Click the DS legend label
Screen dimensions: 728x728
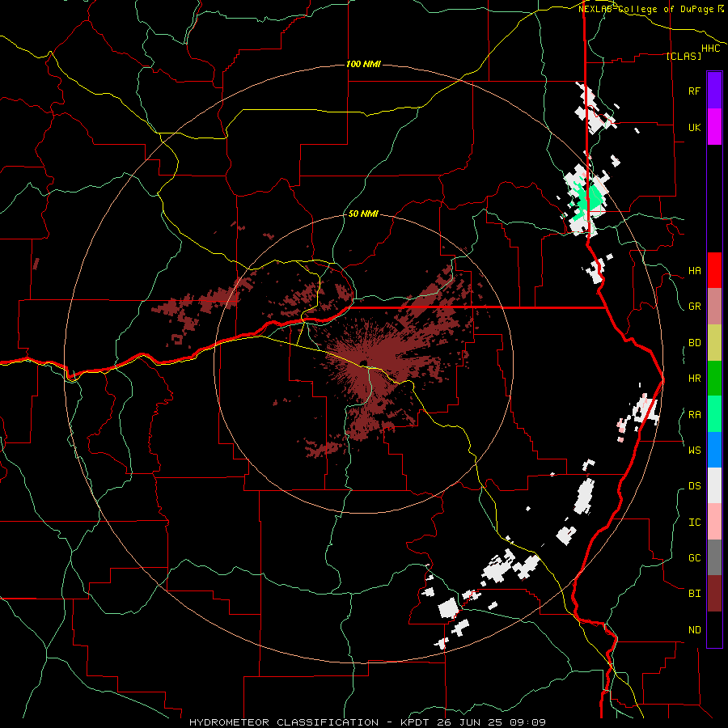(x=694, y=485)
